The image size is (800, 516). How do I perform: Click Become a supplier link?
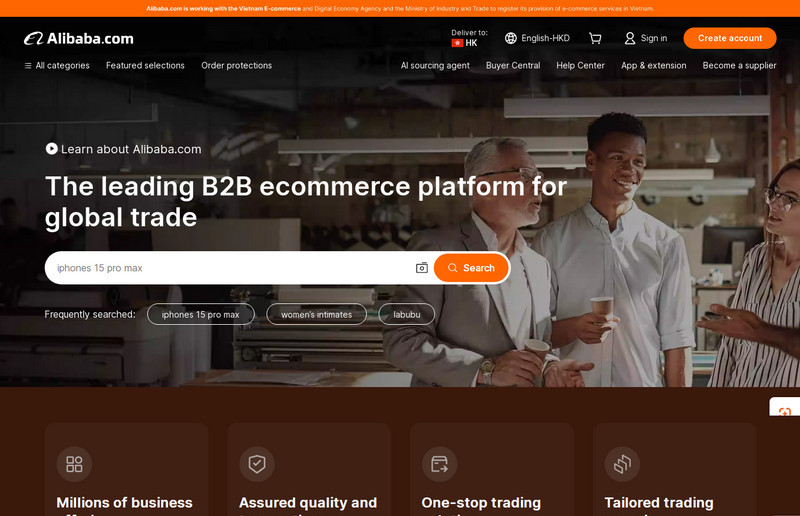739,65
